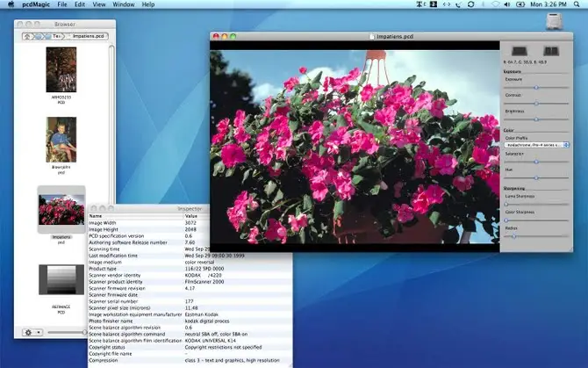Select the Scanning time row

pyautogui.click(x=149, y=249)
